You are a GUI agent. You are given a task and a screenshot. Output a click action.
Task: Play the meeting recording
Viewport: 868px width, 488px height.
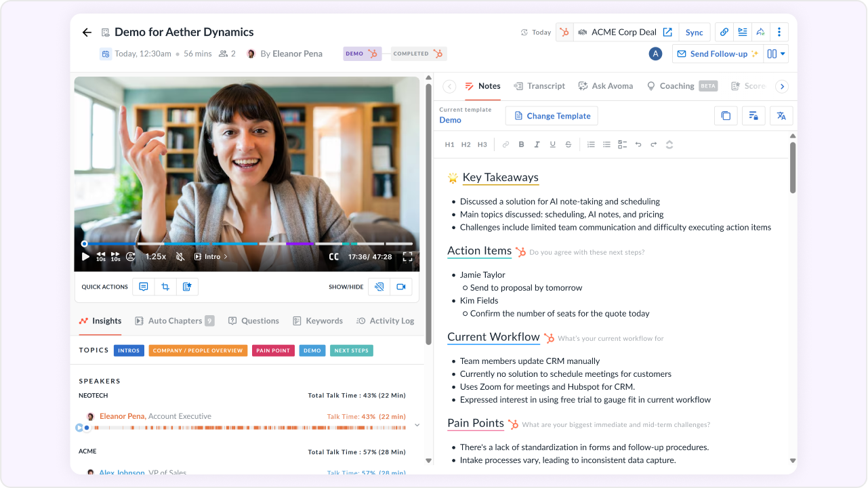85,257
